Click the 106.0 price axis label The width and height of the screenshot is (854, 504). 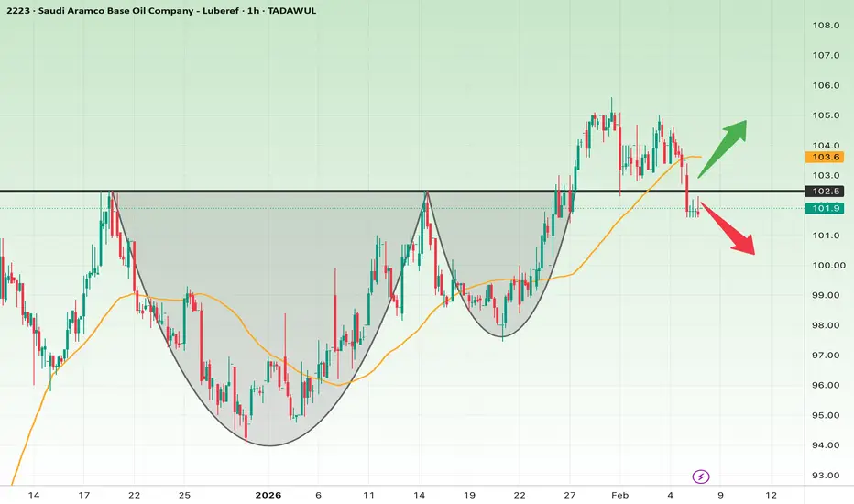tap(826, 85)
